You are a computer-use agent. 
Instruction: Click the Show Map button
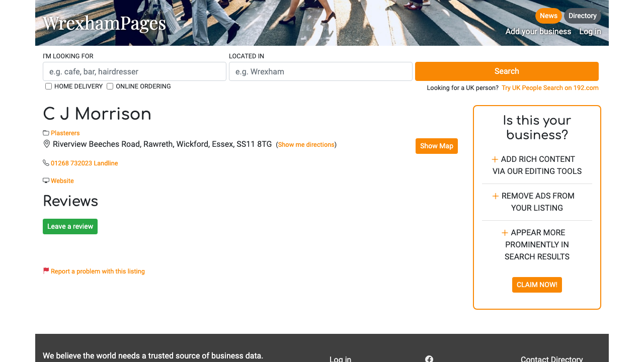click(x=436, y=146)
